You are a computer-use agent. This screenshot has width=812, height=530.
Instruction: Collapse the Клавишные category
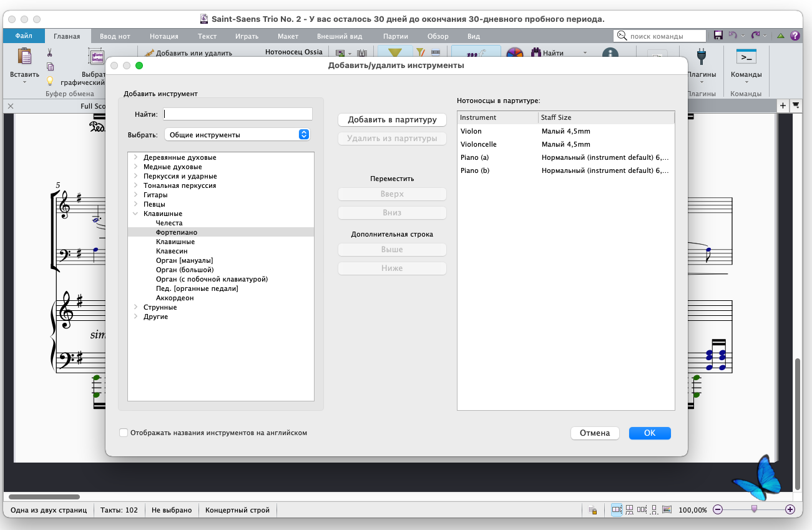(135, 213)
